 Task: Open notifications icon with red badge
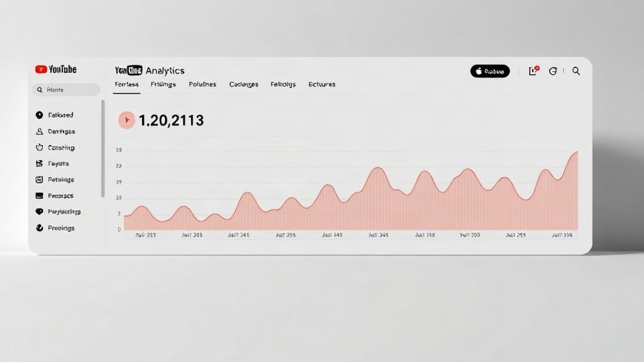tap(533, 70)
